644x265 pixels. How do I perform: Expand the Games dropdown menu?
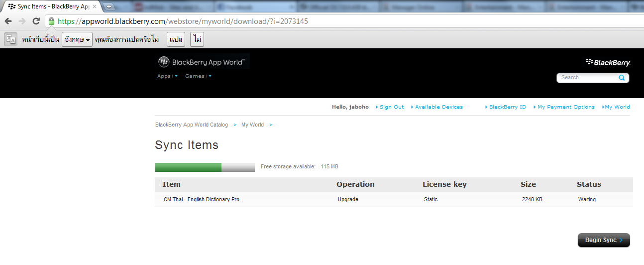[198, 76]
